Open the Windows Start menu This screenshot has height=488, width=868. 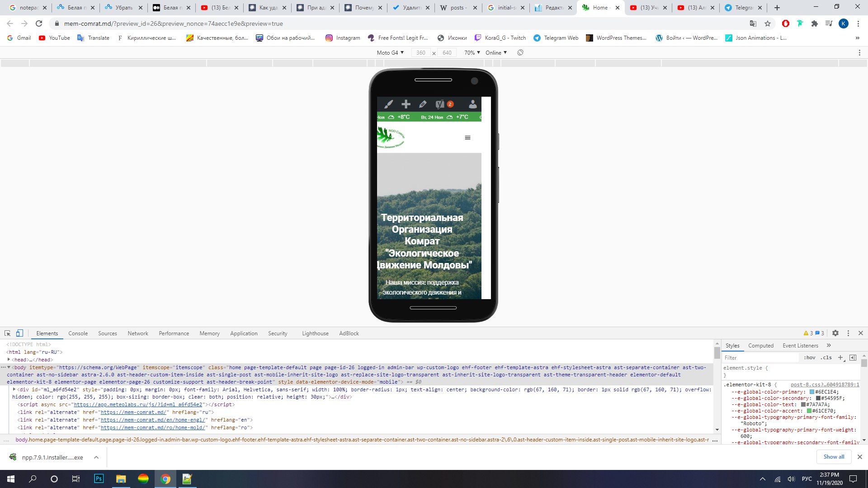click(x=11, y=479)
